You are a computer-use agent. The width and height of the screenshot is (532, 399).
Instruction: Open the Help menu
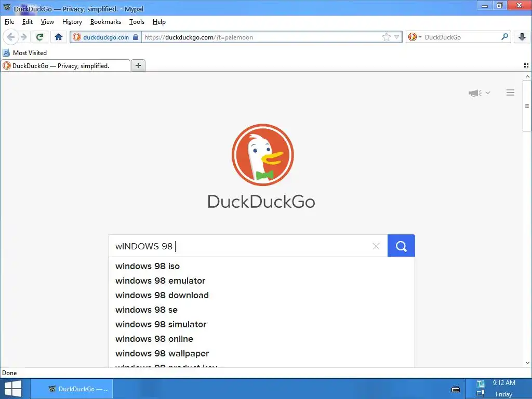(x=159, y=22)
